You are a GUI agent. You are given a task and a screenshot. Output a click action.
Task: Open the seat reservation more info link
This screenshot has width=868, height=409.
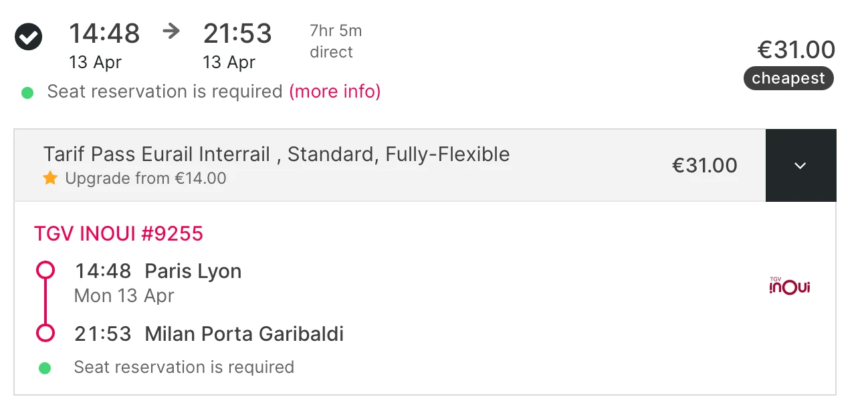tap(334, 92)
